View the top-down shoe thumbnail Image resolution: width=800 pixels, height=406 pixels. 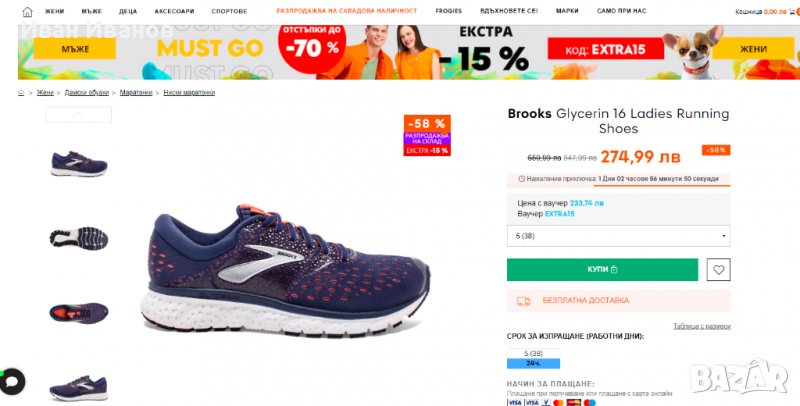click(x=79, y=313)
